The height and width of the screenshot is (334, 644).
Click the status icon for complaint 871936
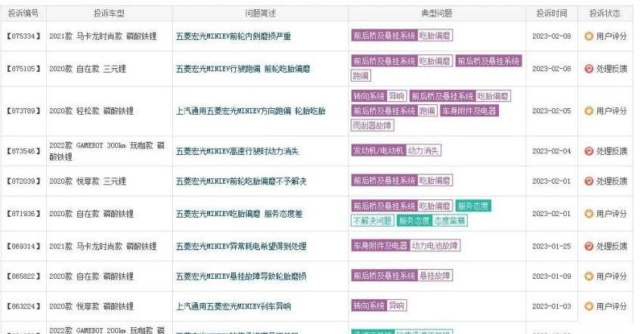[589, 214]
